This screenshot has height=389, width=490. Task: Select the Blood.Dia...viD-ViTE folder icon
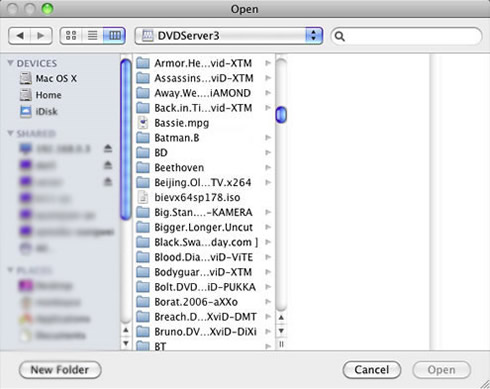(x=143, y=257)
